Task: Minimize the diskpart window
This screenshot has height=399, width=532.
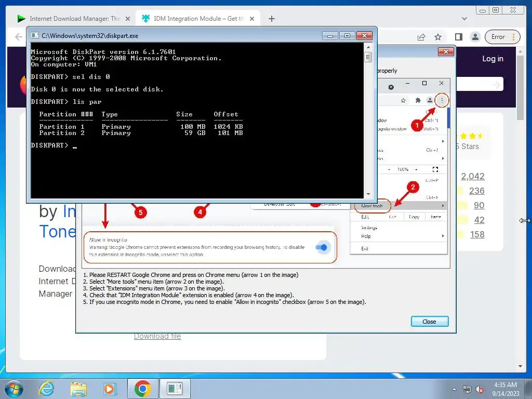Action: coord(330,36)
